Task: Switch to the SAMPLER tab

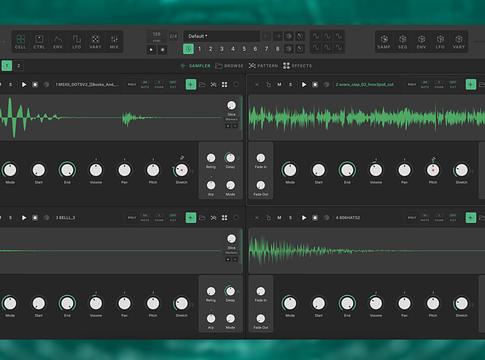Action: (196, 66)
